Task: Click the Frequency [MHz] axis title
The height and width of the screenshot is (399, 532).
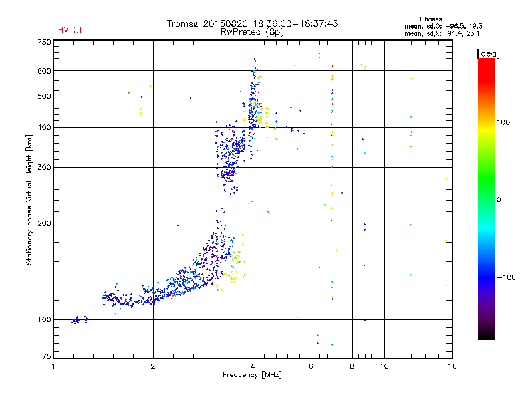Action: pyautogui.click(x=252, y=376)
